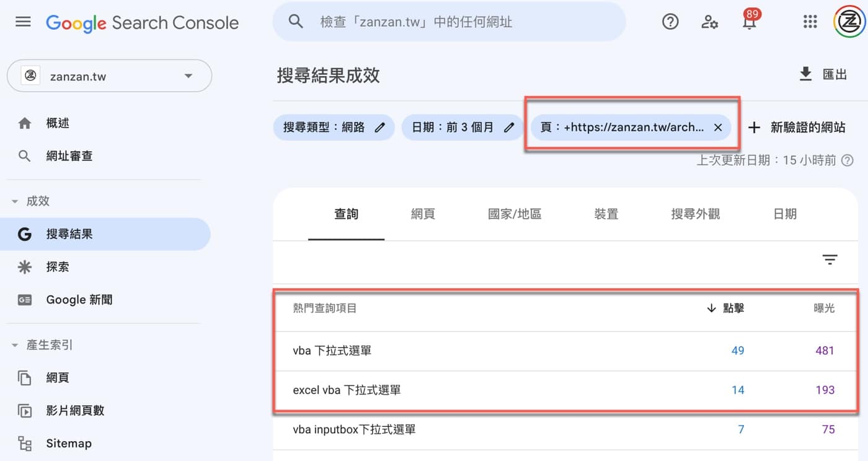Edit the date filter pencil icon

click(509, 128)
